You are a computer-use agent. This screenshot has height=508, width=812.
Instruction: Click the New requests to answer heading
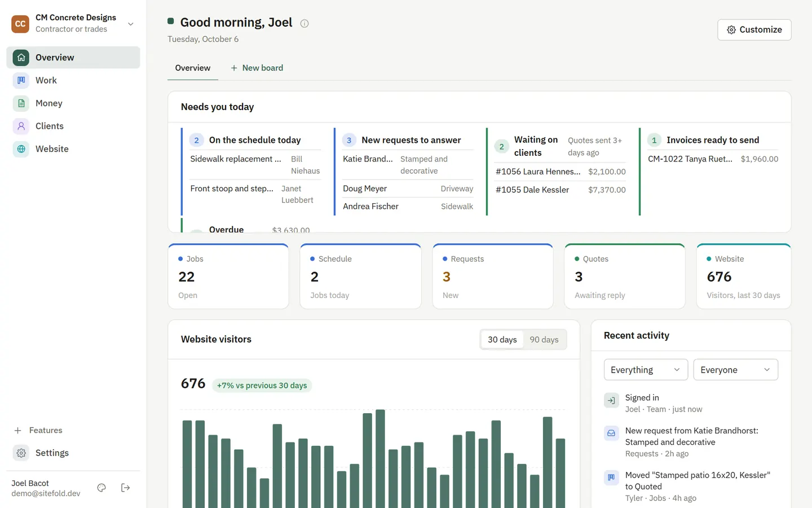(x=411, y=140)
